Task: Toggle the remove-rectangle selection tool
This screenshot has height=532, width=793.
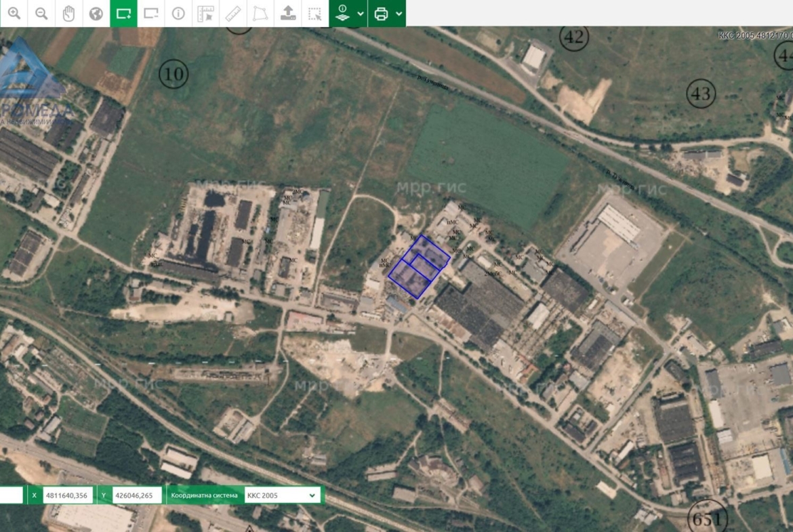Action: click(x=151, y=14)
